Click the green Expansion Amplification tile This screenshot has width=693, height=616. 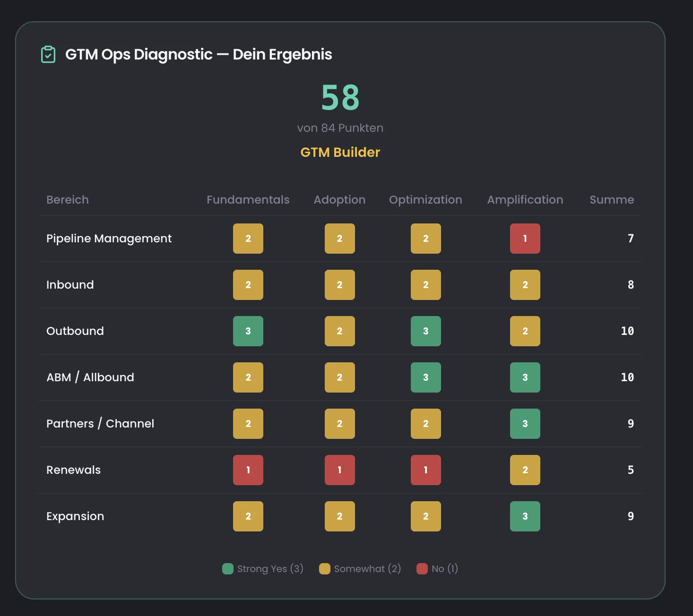click(x=525, y=516)
